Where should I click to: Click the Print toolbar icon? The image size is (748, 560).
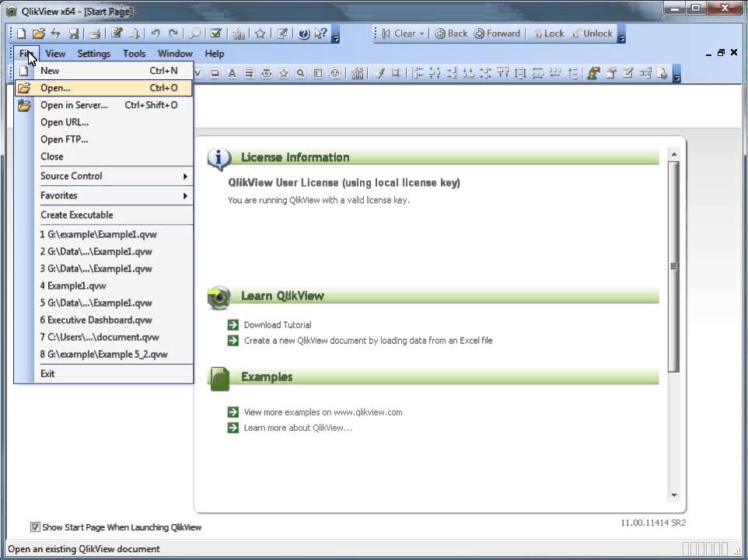(95, 33)
